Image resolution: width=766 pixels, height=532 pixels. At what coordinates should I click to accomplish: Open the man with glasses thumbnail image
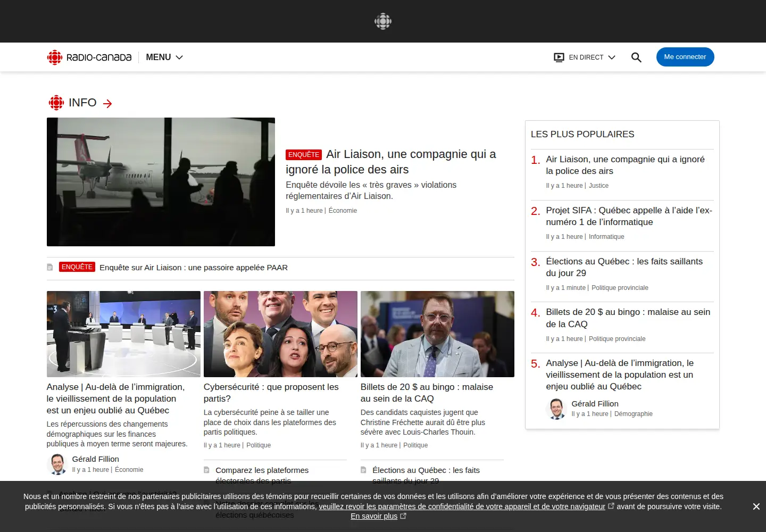(437, 334)
